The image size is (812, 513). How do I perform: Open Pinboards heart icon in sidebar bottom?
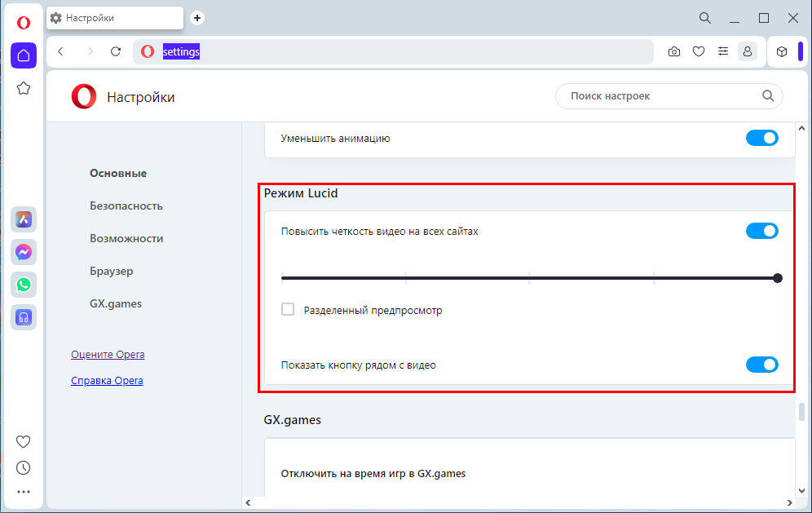tap(24, 441)
